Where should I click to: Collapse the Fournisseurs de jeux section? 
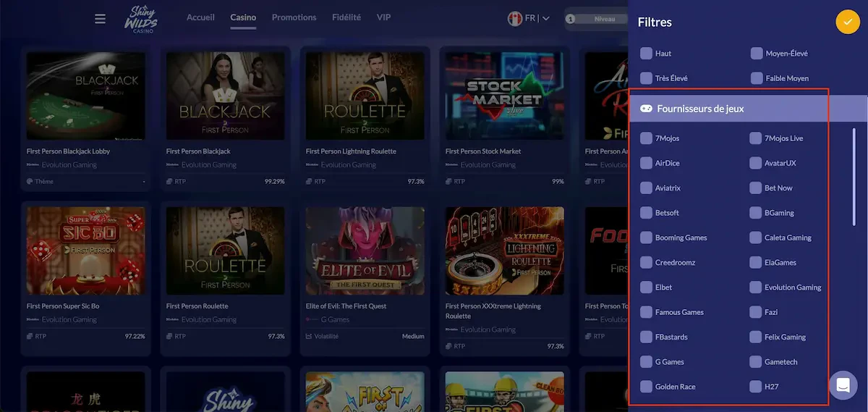coord(729,109)
